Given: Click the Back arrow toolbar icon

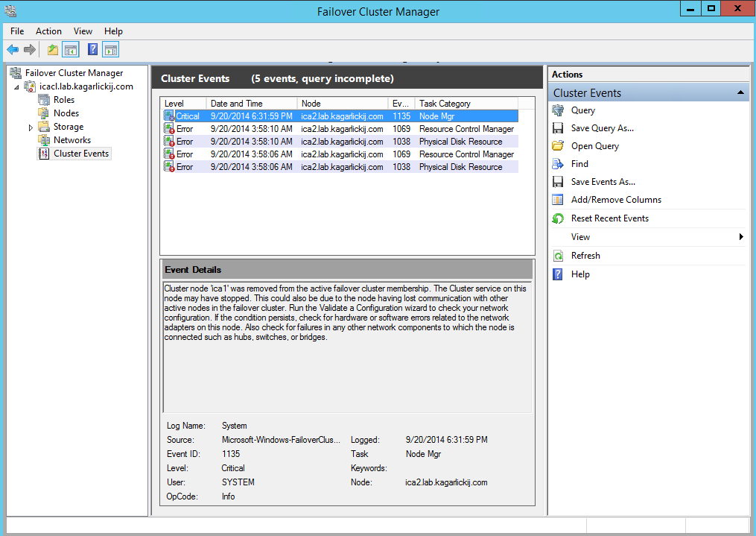Looking at the screenshot, I should click(x=13, y=50).
